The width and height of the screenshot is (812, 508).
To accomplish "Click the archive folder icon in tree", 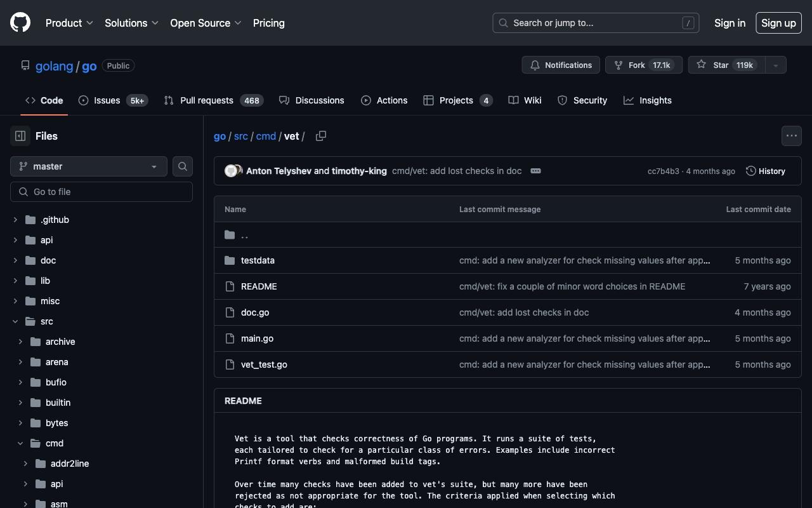I will 36,342.
